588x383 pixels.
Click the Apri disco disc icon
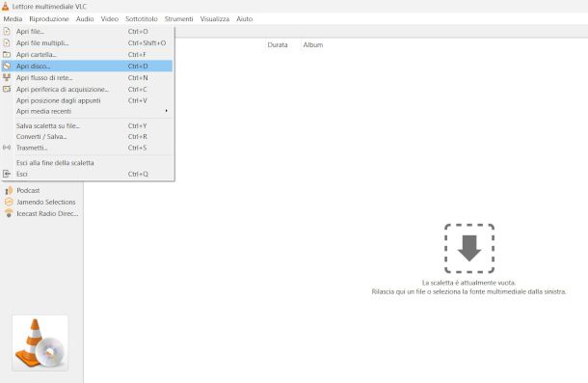(x=7, y=67)
